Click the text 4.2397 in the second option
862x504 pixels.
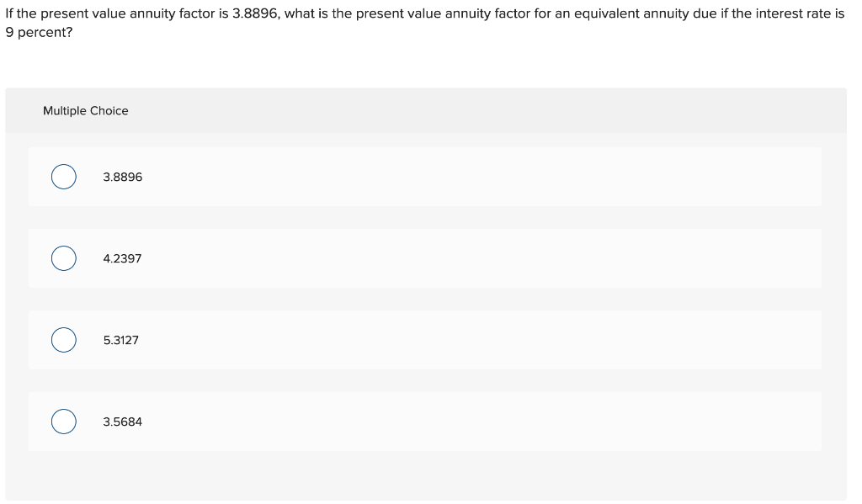click(122, 258)
